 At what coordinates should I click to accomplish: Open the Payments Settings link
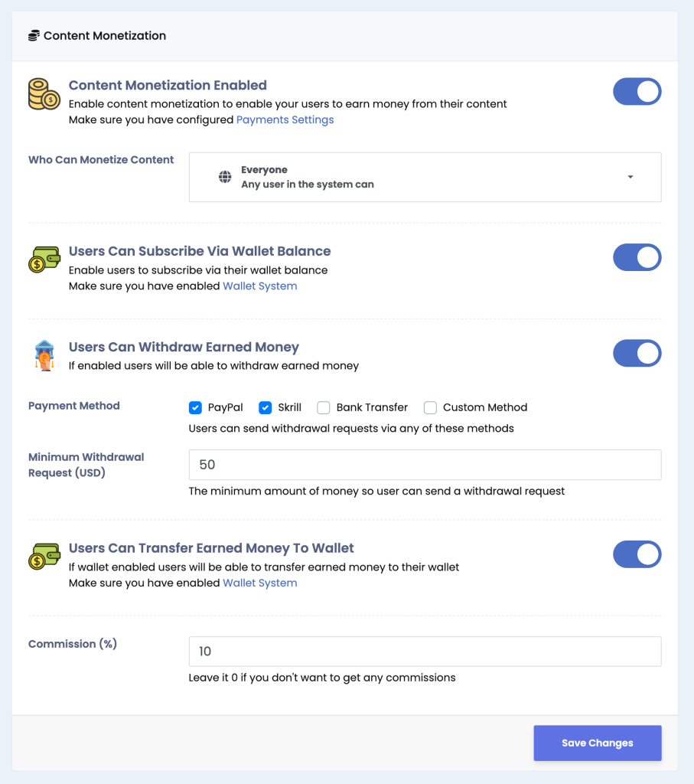coord(285,119)
